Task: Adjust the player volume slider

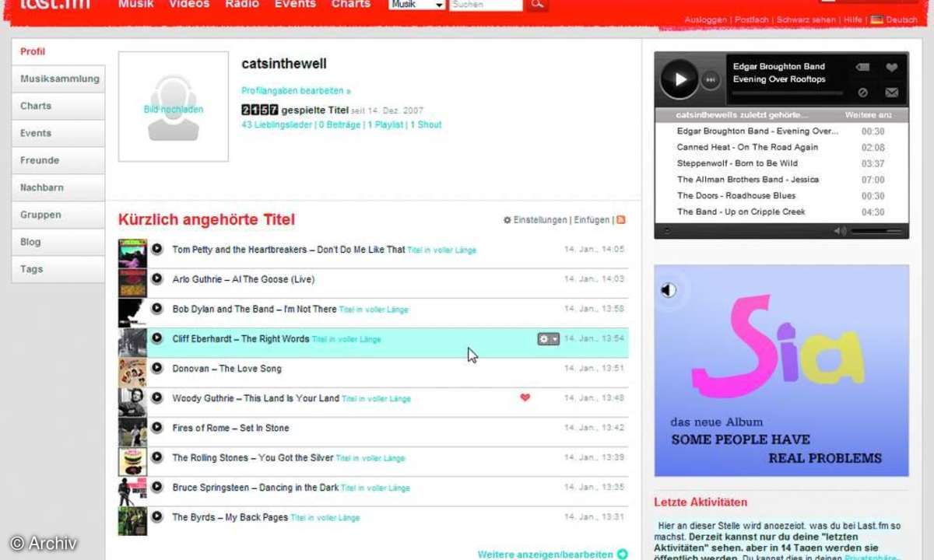Action: [x=876, y=231]
